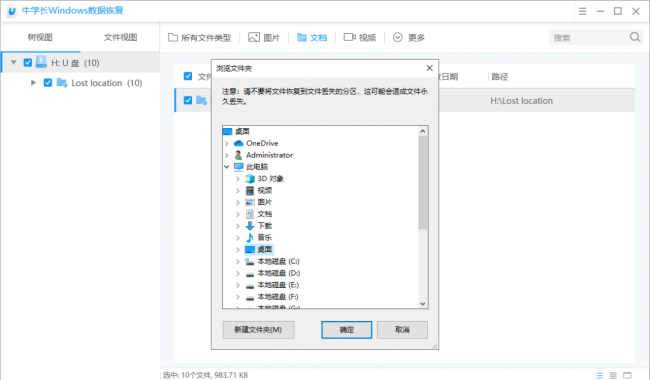650x380 pixels.
Task: Select 图片 folder icon in dialog tree
Action: [250, 202]
